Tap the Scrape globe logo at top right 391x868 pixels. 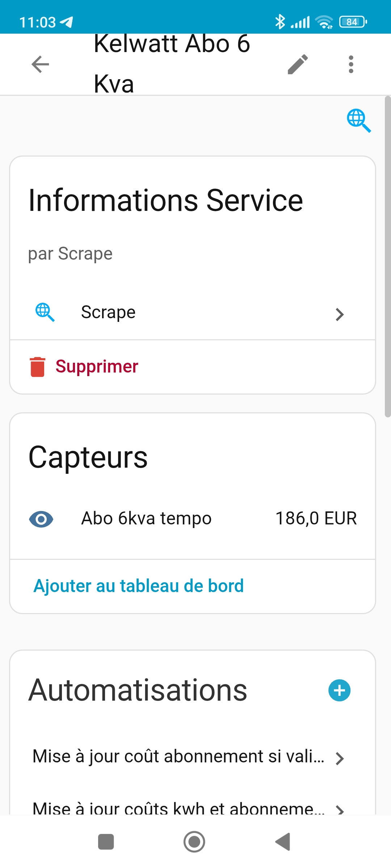(359, 120)
